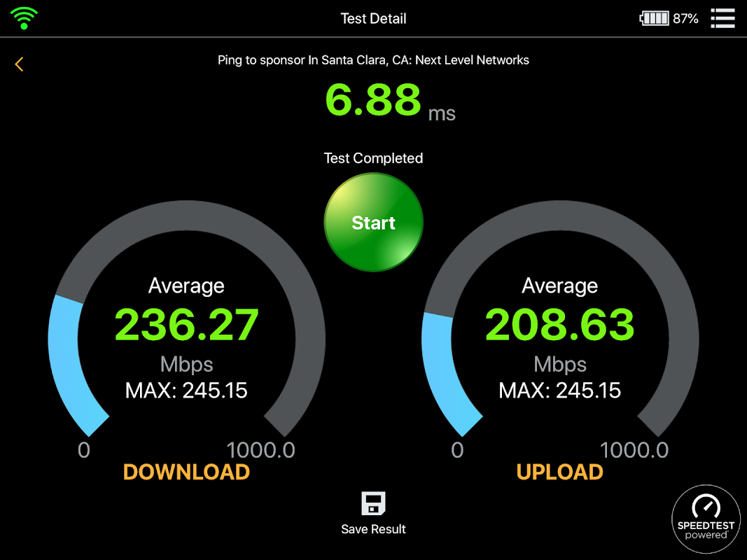This screenshot has height=560, width=747.
Task: Open the hamburger menu icon
Action: point(722,19)
